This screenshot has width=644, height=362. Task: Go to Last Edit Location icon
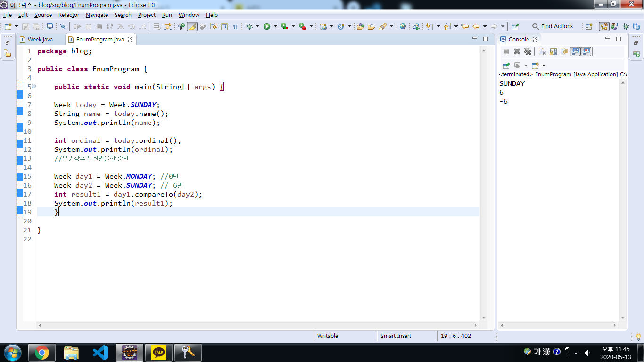click(465, 26)
